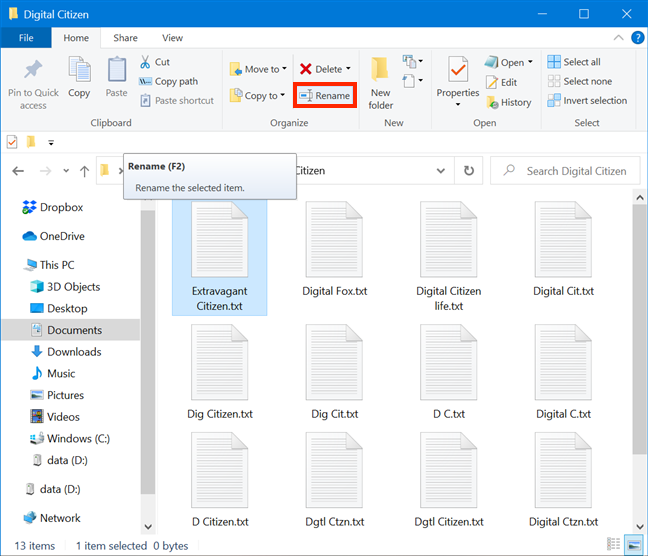The width and height of the screenshot is (648, 556).
Task: Open Downloads folder in sidebar
Action: [66, 352]
